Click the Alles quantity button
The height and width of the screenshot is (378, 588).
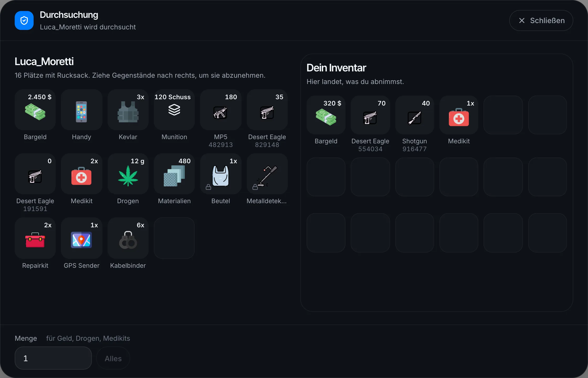point(113,358)
